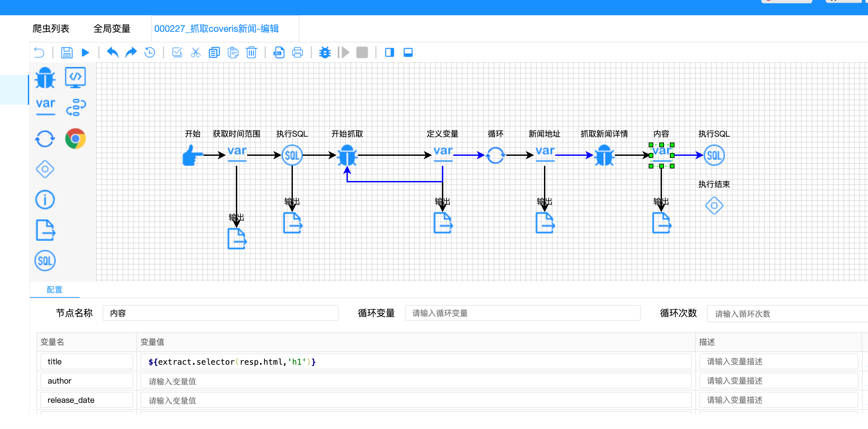Screen dimensions: 868x429
Task: Toggle the right side panel layout icon
Action: tap(390, 53)
